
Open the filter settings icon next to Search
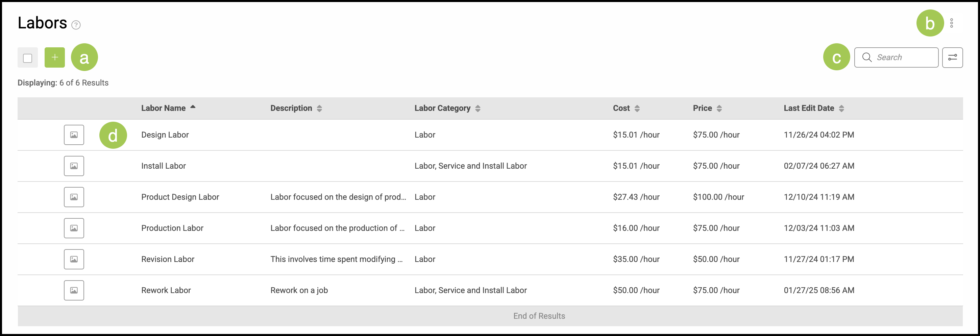coord(952,57)
